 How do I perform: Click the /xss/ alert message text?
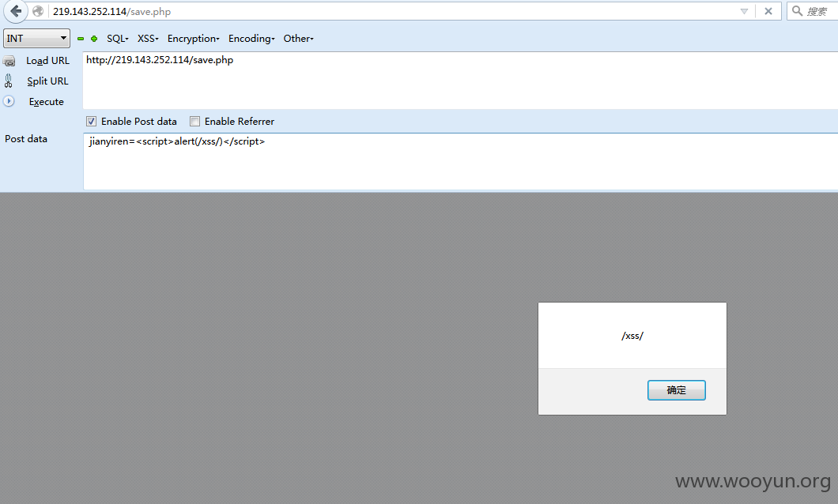pos(632,336)
